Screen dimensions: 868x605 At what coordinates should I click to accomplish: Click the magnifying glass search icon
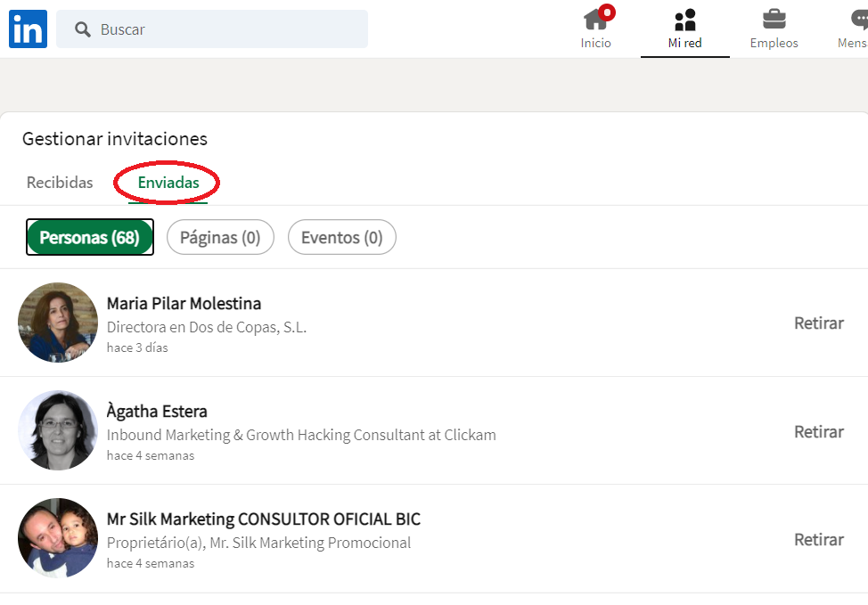(83, 29)
